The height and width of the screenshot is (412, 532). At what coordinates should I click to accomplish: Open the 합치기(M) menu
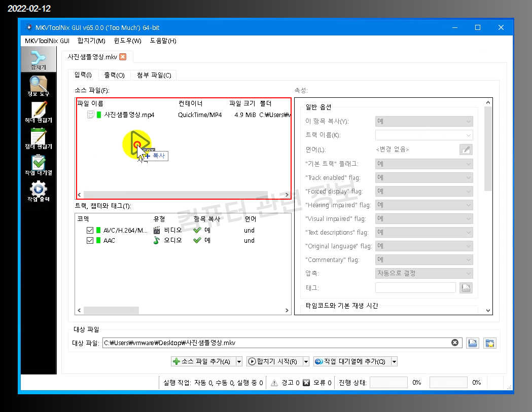(91, 41)
